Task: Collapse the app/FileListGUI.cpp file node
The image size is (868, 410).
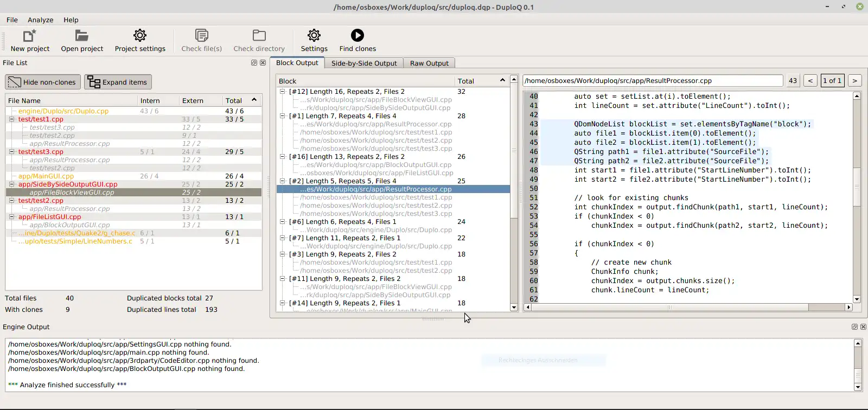Action: point(11,217)
